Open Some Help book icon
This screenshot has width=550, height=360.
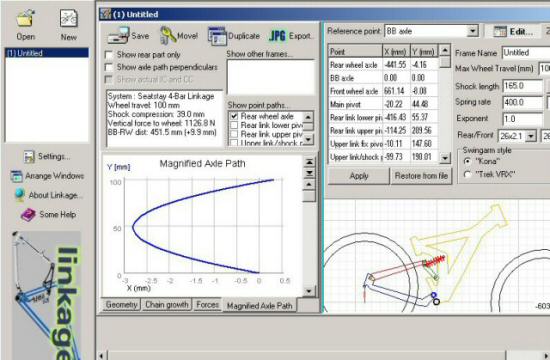click(x=28, y=214)
